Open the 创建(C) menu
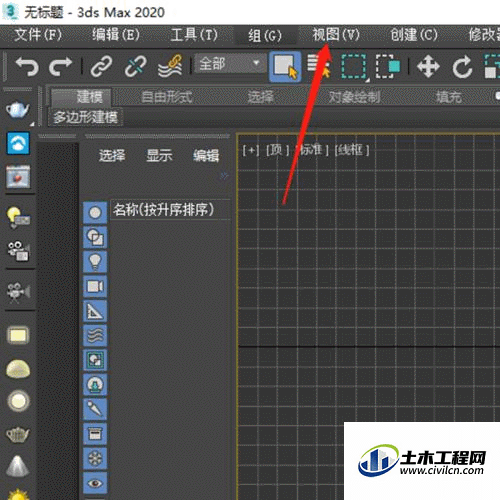Screen dimensions: 500x500 [414, 35]
